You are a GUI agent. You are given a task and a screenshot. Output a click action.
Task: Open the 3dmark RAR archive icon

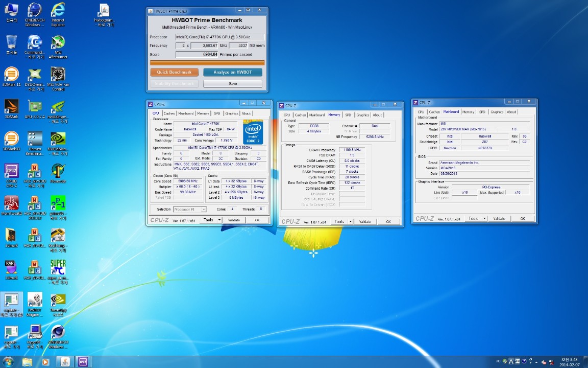tap(11, 270)
